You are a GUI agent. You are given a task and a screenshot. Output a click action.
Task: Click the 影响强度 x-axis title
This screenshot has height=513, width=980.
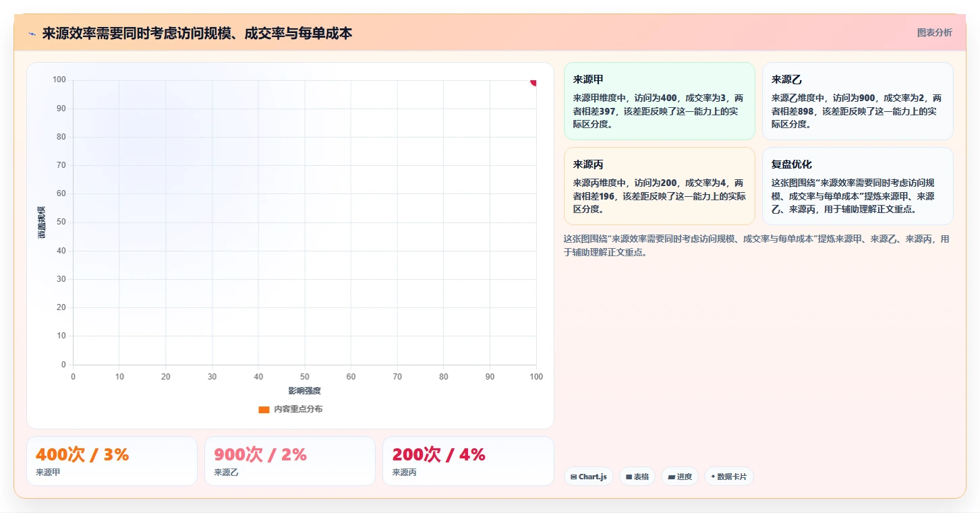point(305,391)
